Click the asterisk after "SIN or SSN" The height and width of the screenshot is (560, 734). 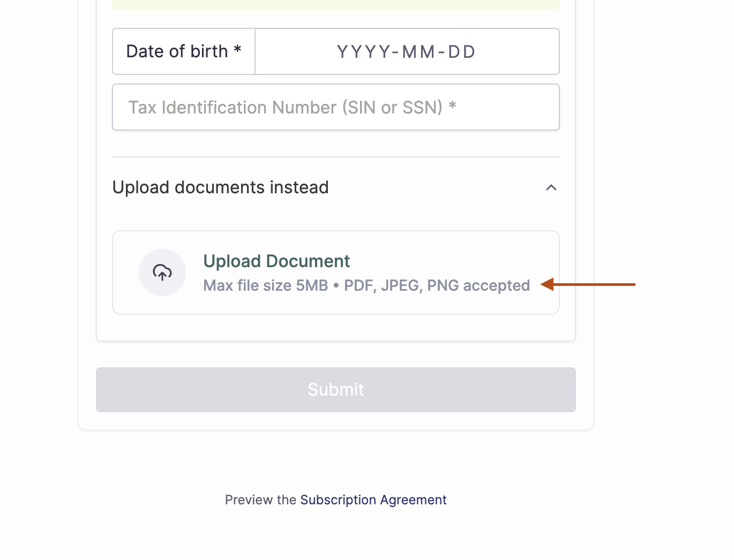click(452, 105)
